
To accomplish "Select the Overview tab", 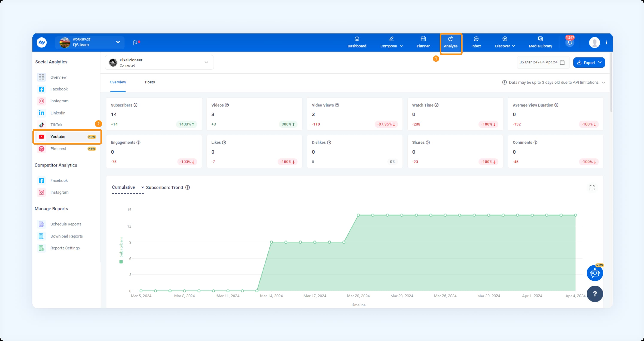I will coord(118,82).
